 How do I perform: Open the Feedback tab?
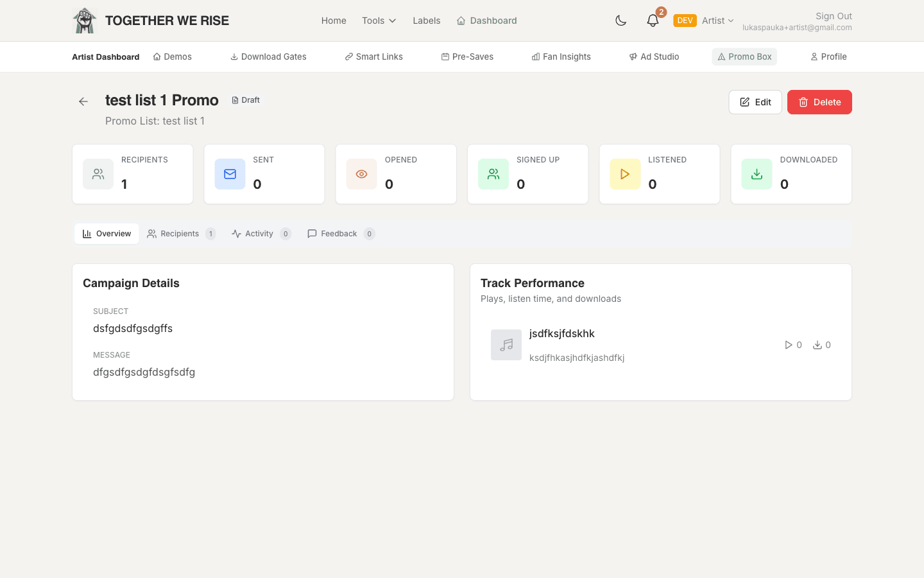[x=339, y=233]
